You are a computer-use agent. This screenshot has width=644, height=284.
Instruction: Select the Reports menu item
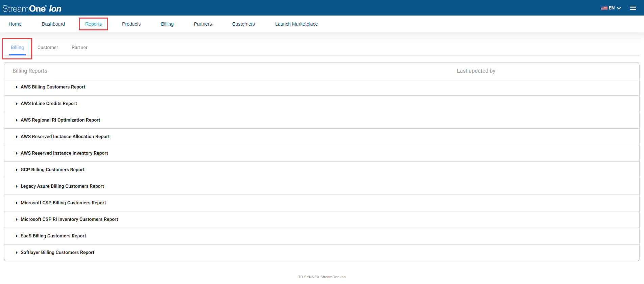click(93, 24)
